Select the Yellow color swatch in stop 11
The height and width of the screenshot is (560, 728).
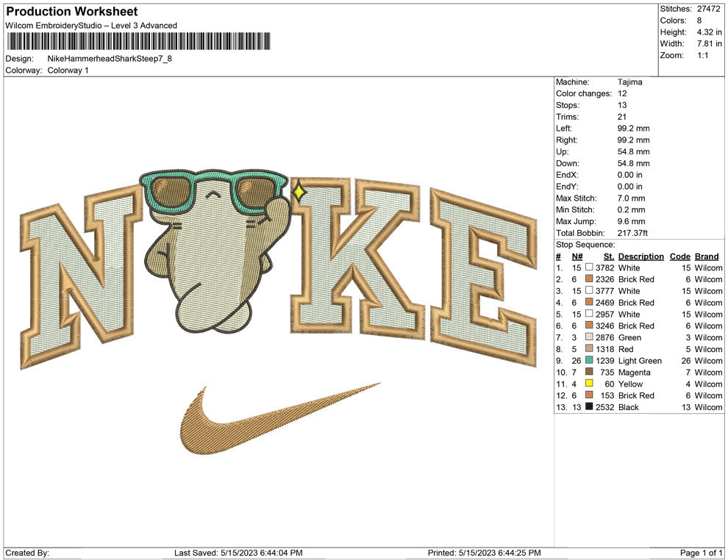pyautogui.click(x=589, y=384)
